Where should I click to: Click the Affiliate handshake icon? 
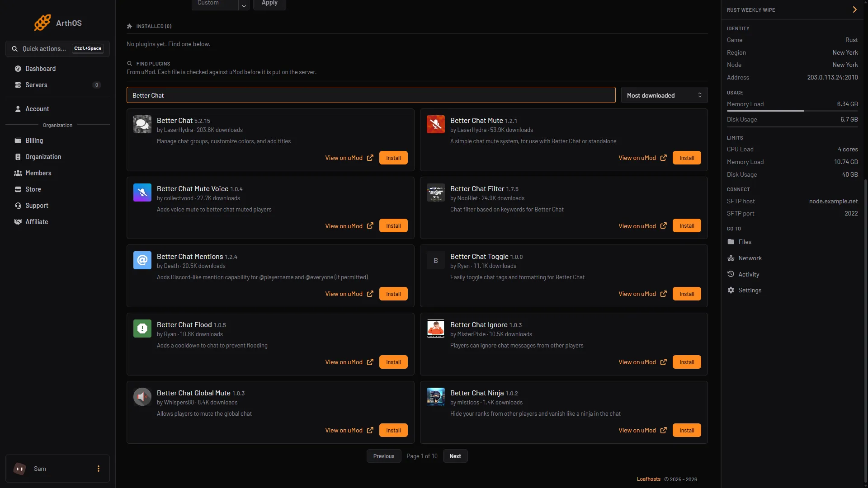18,222
